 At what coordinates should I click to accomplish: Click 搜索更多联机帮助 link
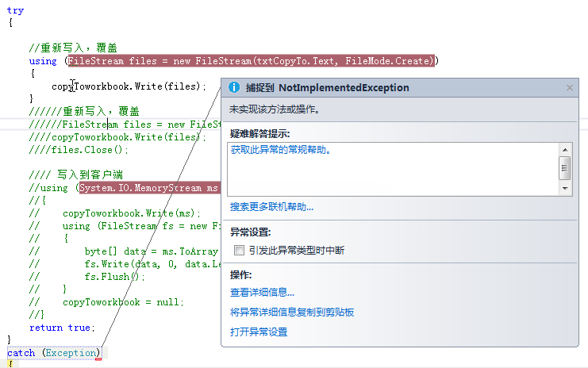(x=271, y=207)
